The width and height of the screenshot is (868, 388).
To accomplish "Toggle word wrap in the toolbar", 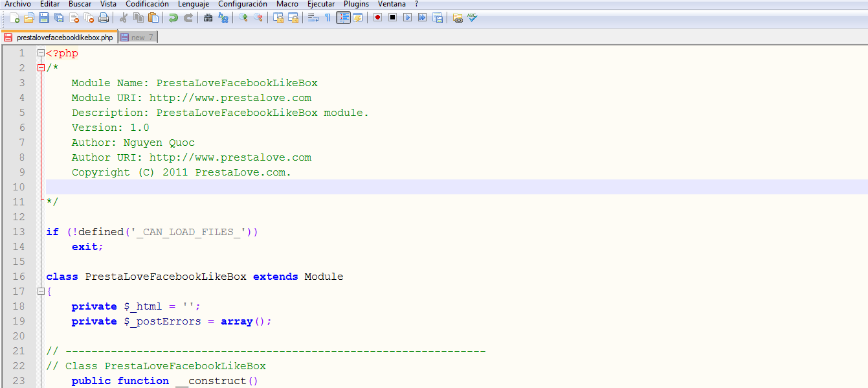I will (313, 17).
